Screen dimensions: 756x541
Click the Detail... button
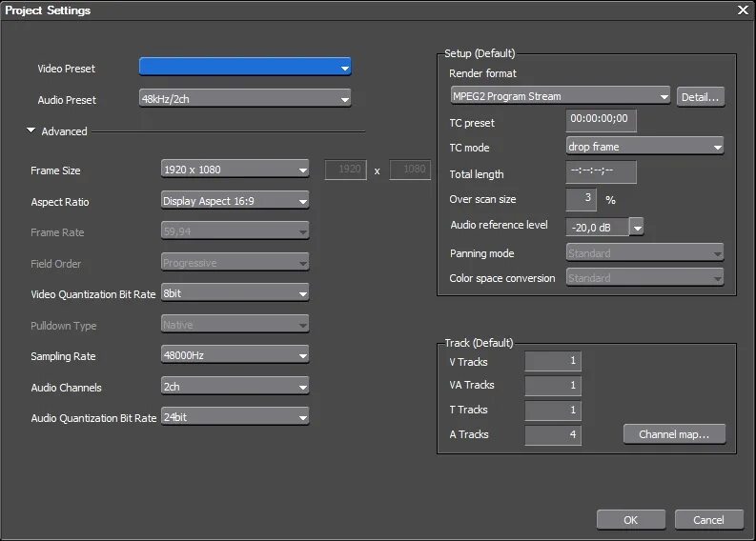pyautogui.click(x=701, y=96)
